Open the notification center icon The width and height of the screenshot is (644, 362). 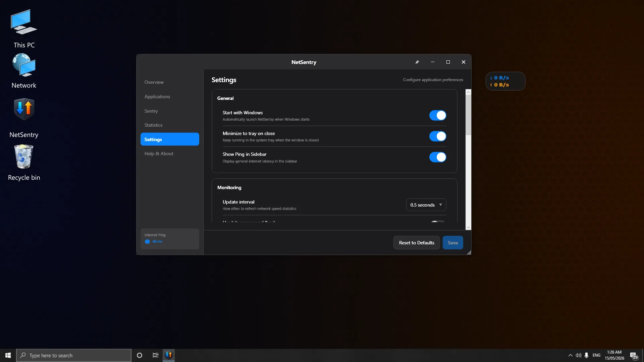634,356
